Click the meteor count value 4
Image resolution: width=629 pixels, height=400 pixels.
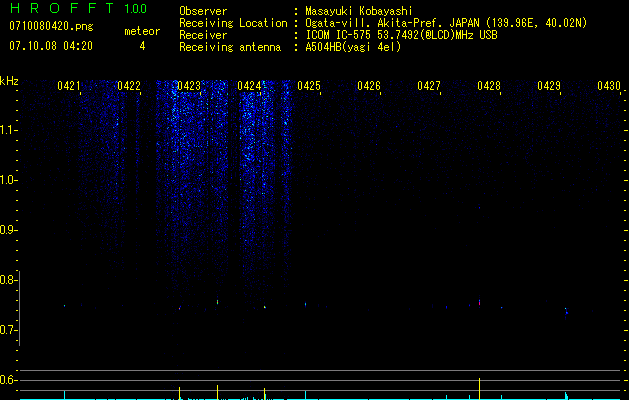pyautogui.click(x=142, y=46)
